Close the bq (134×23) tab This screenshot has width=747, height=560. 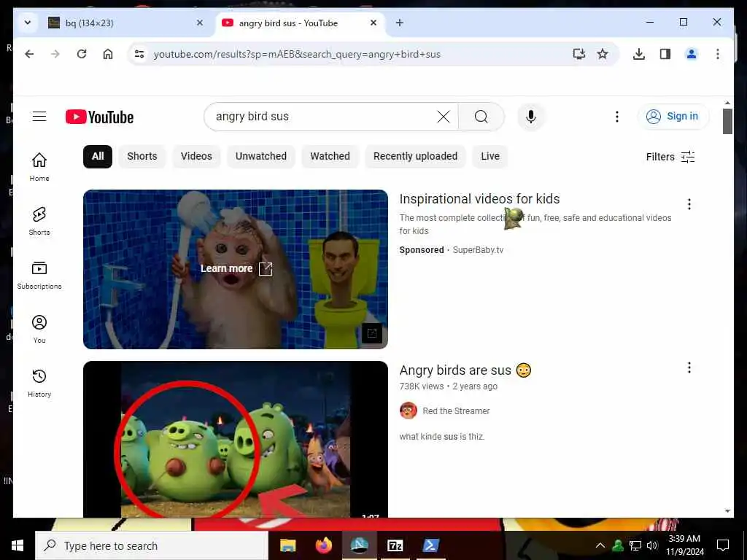pyautogui.click(x=200, y=23)
